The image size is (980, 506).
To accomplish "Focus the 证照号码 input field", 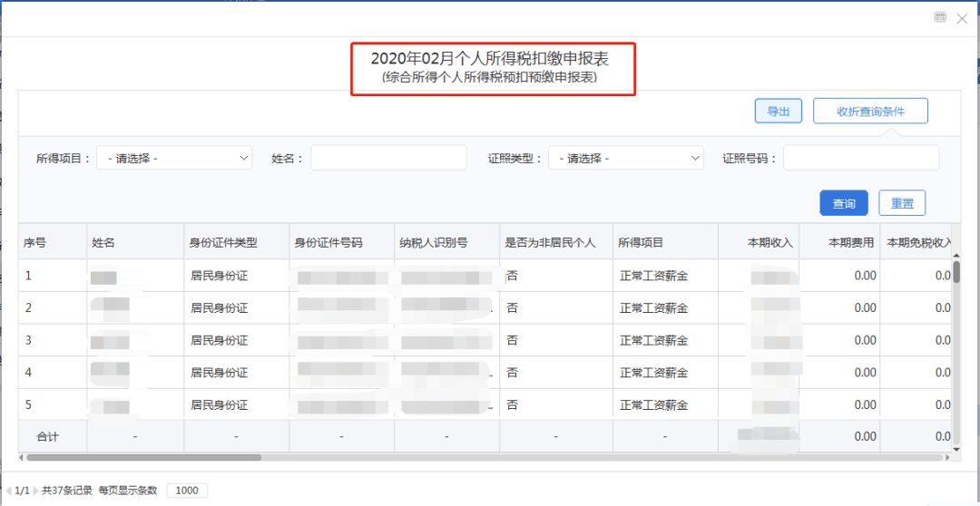I will [x=860, y=158].
